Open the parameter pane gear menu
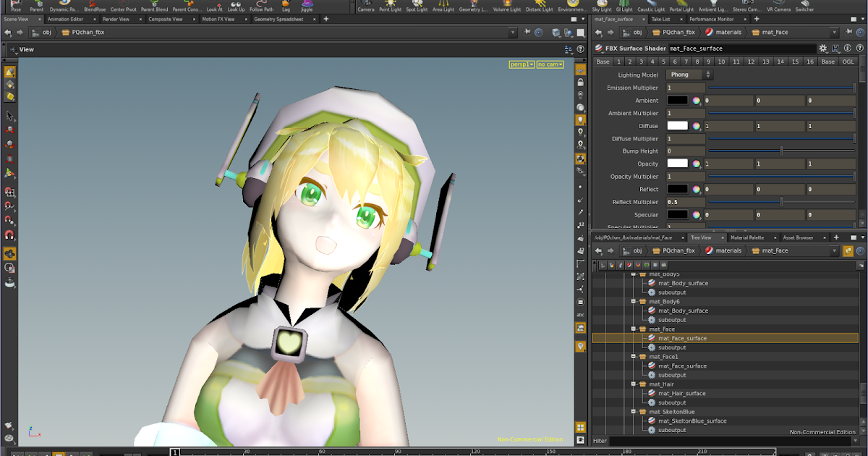868x456 pixels. pyautogui.click(x=823, y=48)
